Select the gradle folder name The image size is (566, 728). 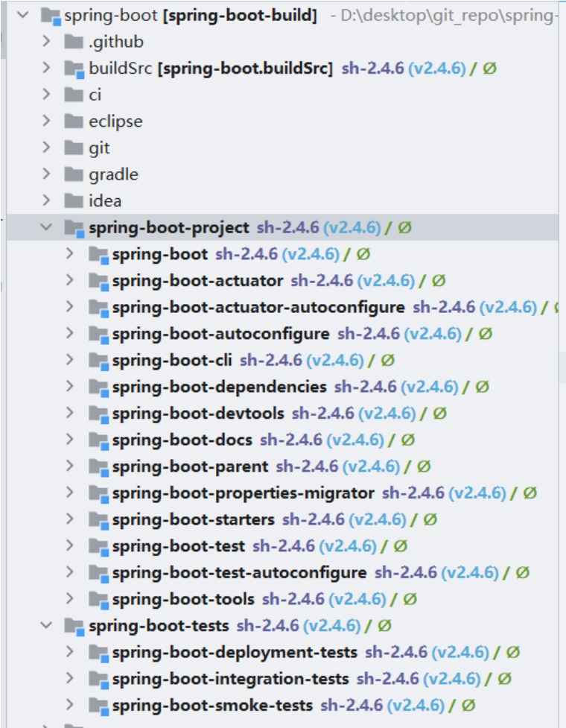pos(114,174)
